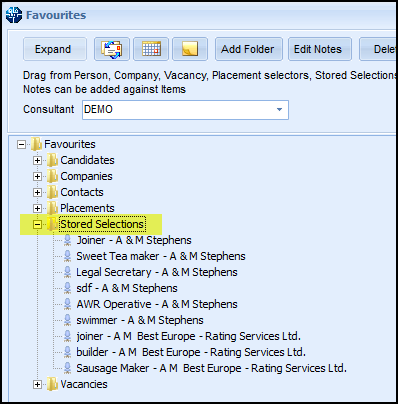Image resolution: width=398 pixels, height=404 pixels.
Task: Click the person icon beside Sausage Maker
Action: (68, 368)
